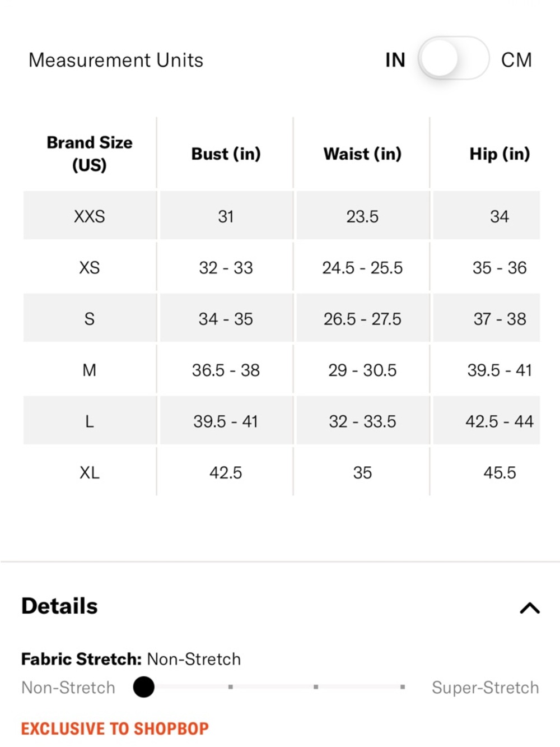The image size is (560, 747).
Task: Collapse the Details section chevron
Action: point(530,608)
